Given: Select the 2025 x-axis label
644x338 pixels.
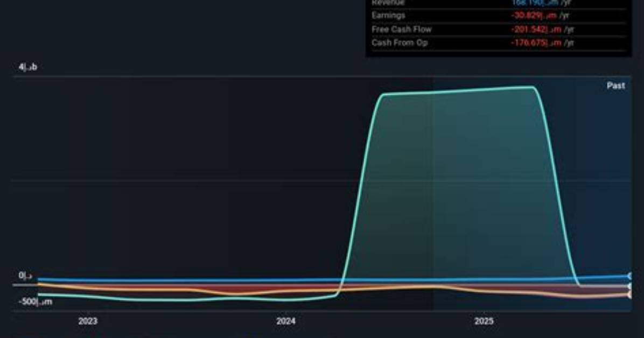Looking at the screenshot, I should [484, 321].
